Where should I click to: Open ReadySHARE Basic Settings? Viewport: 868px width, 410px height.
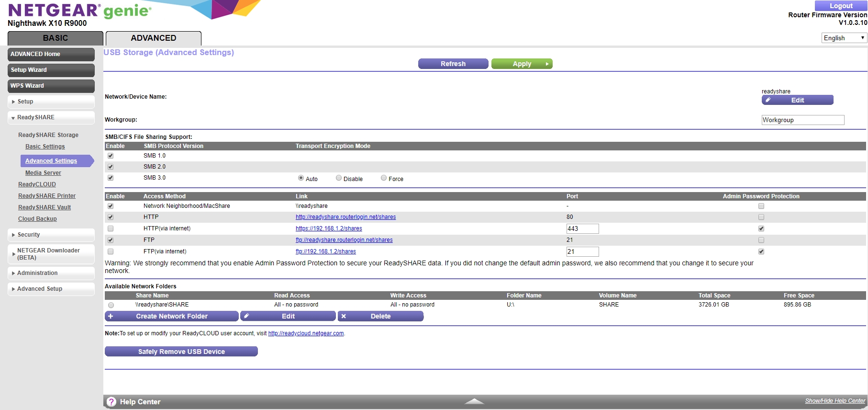[x=45, y=147]
